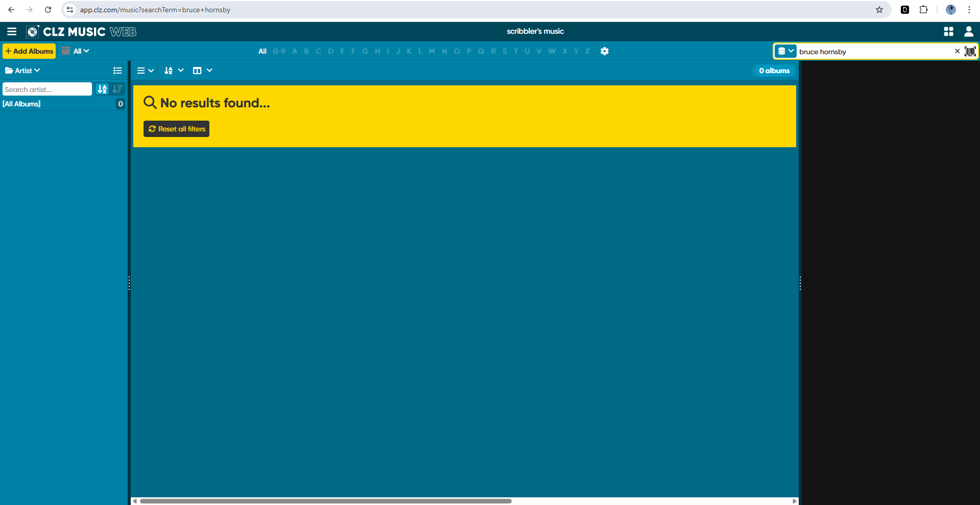980x505 pixels.
Task: Expand the Artist folder grouping dropdown
Action: point(22,71)
